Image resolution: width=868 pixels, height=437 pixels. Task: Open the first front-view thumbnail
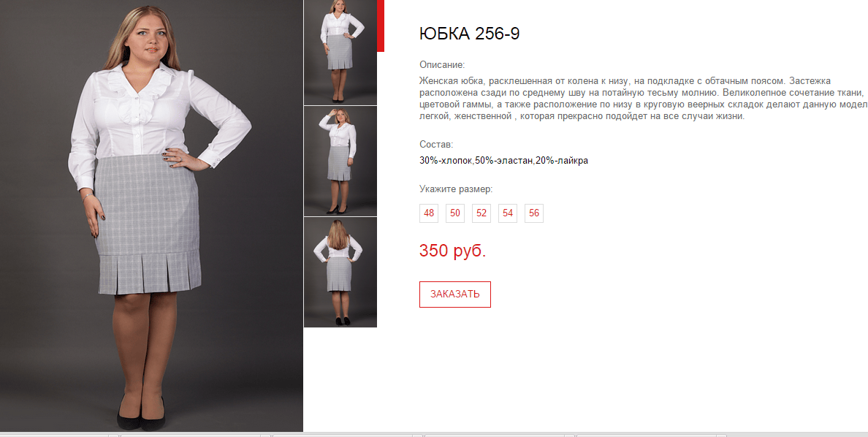pyautogui.click(x=340, y=52)
